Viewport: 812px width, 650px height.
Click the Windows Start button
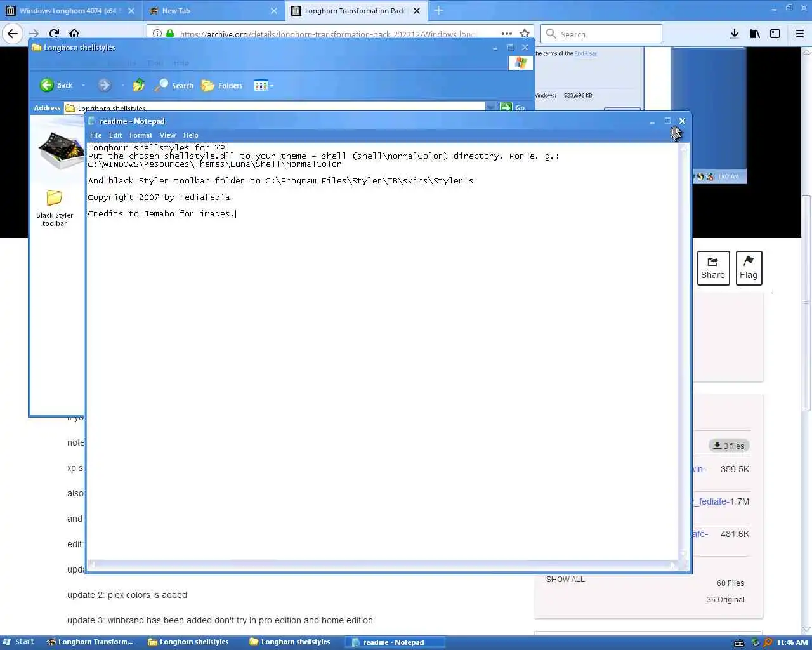click(x=18, y=642)
